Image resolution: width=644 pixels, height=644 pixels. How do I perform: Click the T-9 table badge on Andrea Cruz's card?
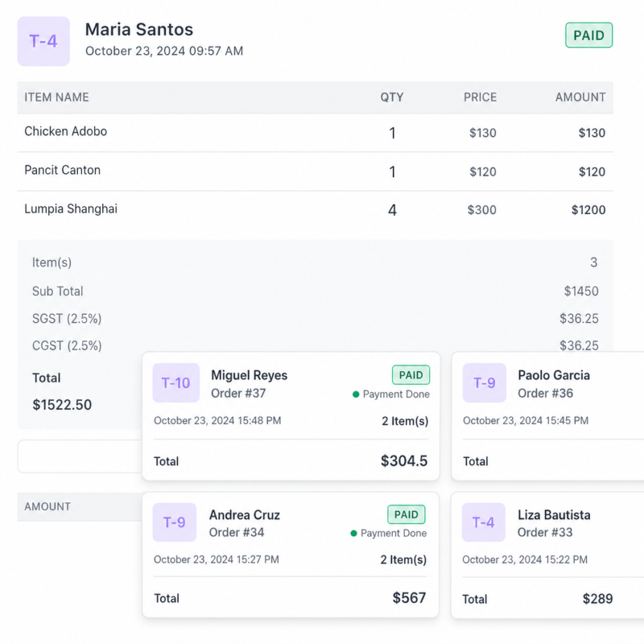pyautogui.click(x=174, y=522)
